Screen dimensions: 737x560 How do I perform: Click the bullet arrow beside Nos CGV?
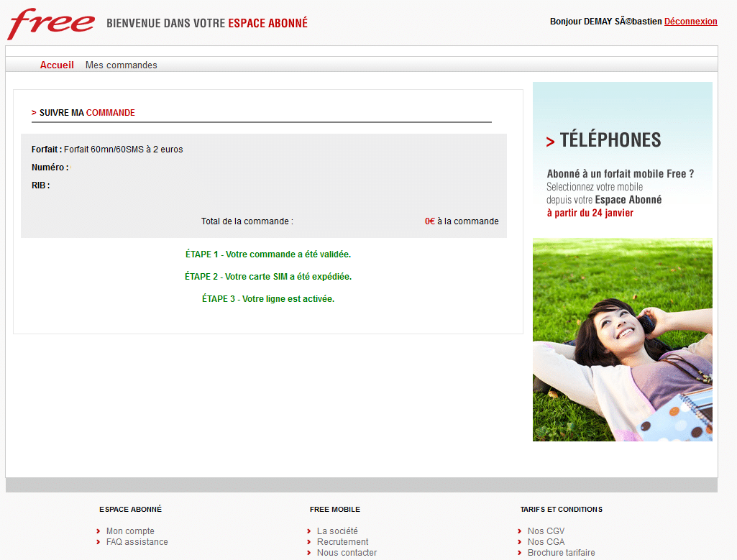pos(519,531)
